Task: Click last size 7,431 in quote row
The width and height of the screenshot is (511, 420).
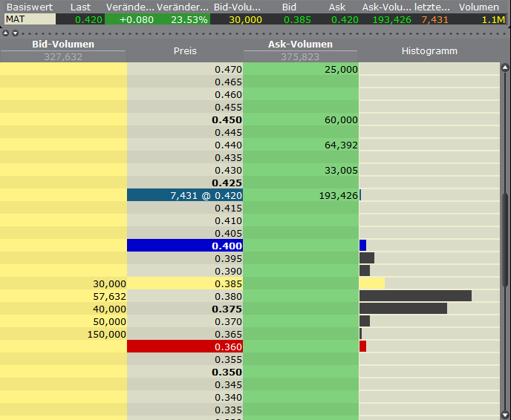Action: pyautogui.click(x=434, y=20)
